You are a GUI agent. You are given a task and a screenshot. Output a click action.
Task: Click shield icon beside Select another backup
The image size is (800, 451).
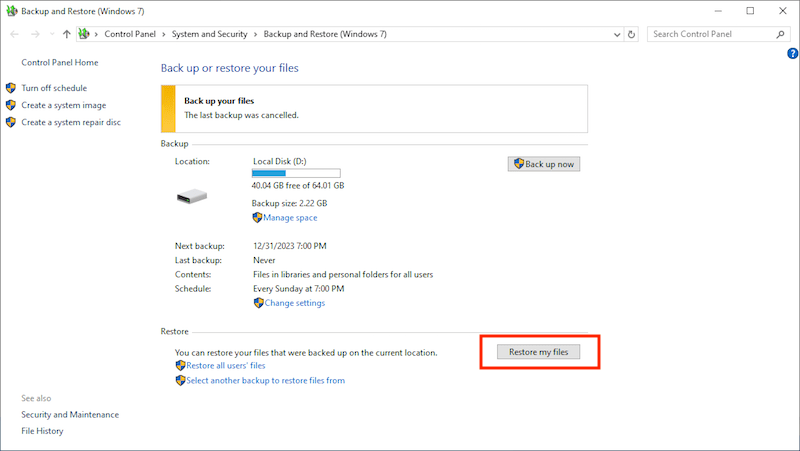180,380
